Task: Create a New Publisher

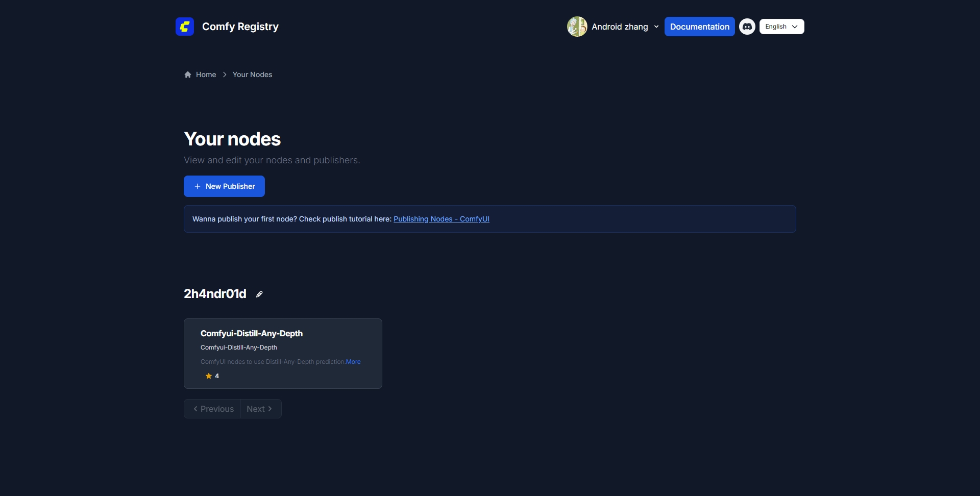Action: 224,186
